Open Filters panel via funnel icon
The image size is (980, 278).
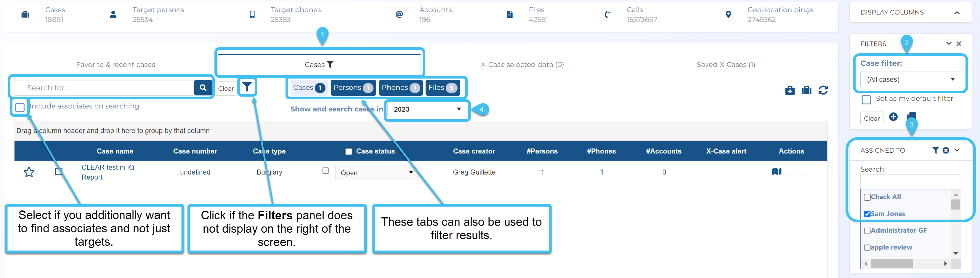tap(247, 87)
